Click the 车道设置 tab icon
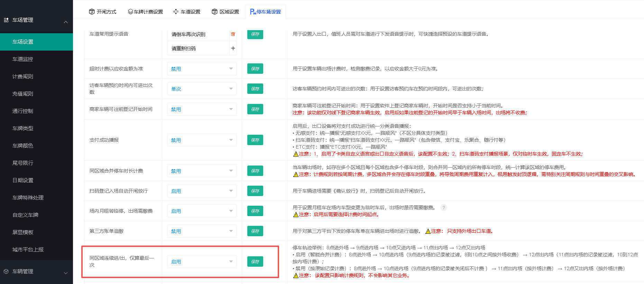644x284 pixels. [x=176, y=12]
